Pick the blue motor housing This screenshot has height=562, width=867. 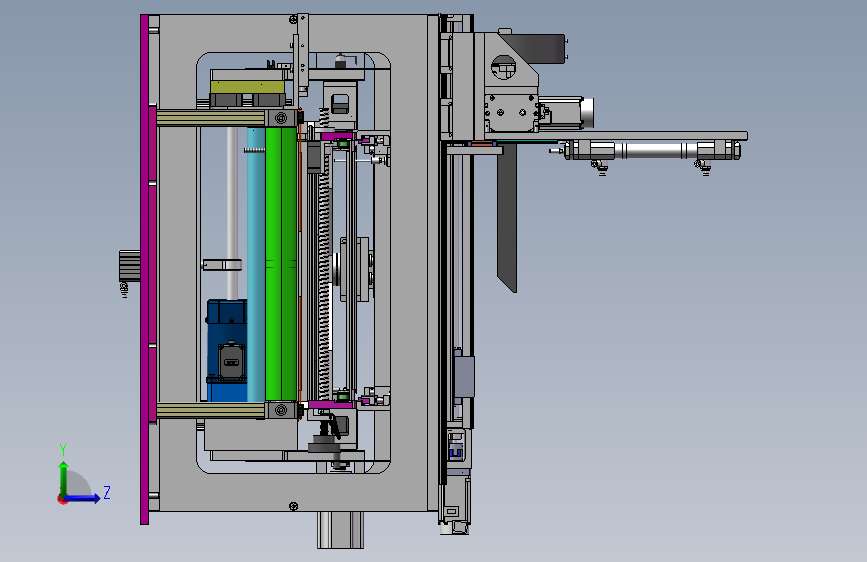[227, 351]
